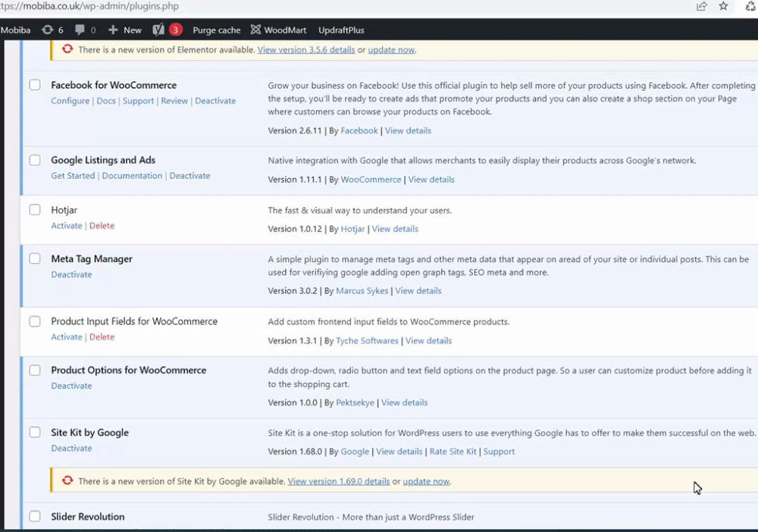Open the Google author link
Image resolution: width=758 pixels, height=532 pixels.
pyautogui.click(x=355, y=452)
